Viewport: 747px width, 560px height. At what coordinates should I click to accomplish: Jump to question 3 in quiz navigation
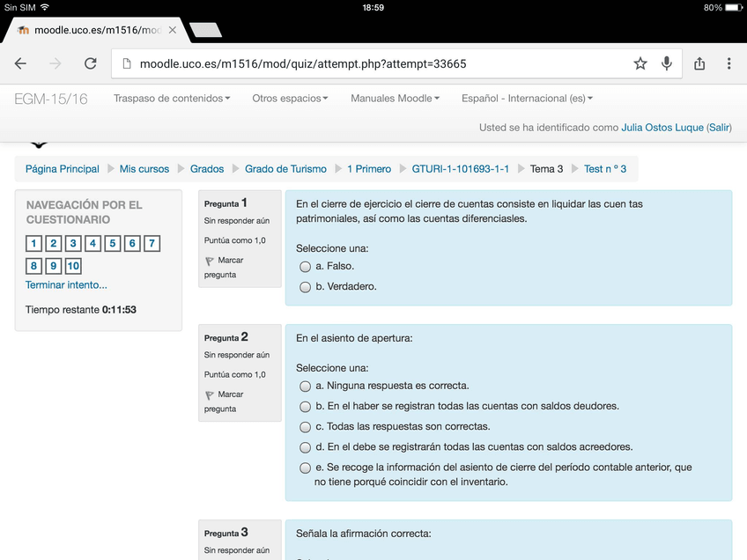tap(73, 243)
